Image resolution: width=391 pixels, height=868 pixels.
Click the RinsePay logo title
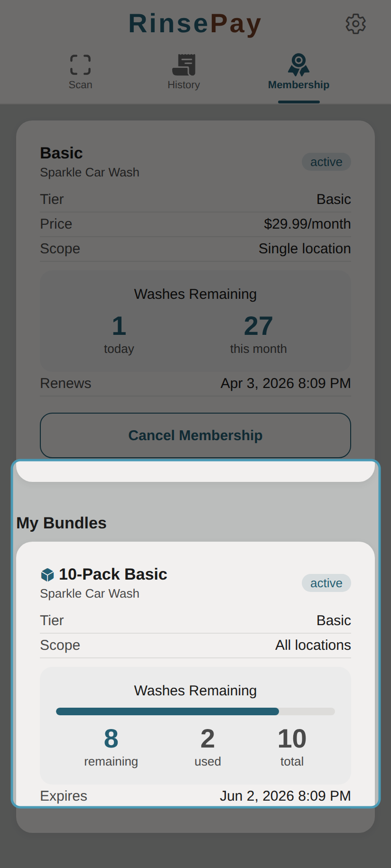point(195,24)
